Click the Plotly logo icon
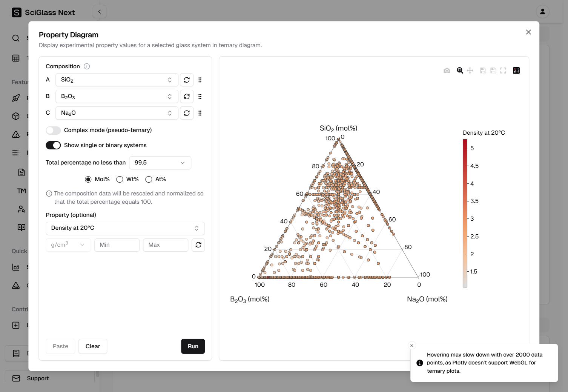 click(x=516, y=71)
